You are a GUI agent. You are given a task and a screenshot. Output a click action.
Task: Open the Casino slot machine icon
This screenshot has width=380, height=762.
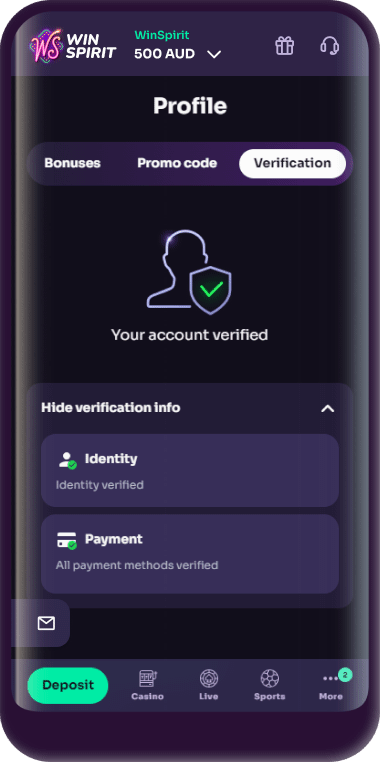click(147, 678)
